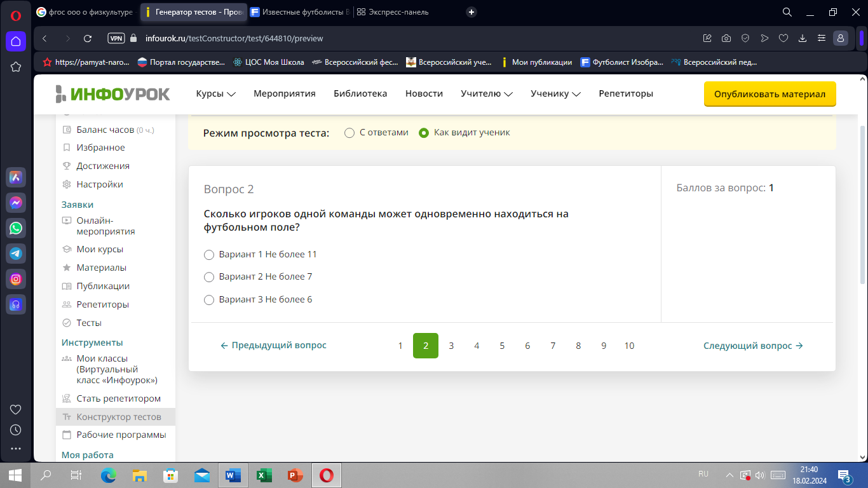Open the 'Библиотека' menu item
This screenshot has height=488, width=868.
(360, 93)
